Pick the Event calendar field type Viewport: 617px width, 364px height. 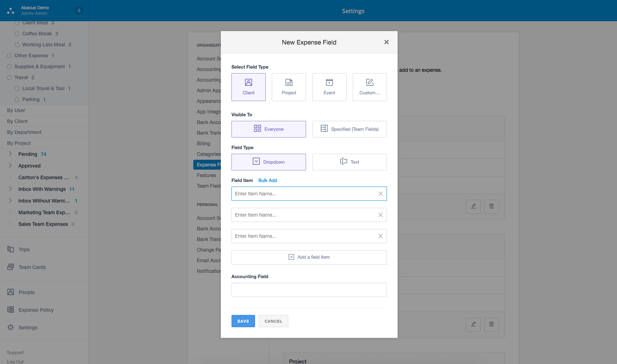(329, 83)
